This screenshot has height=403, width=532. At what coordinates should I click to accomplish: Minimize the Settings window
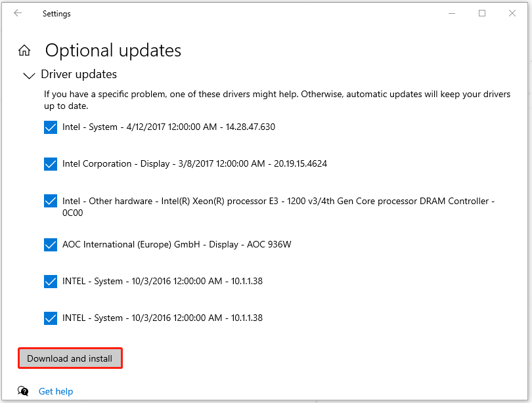pos(451,13)
